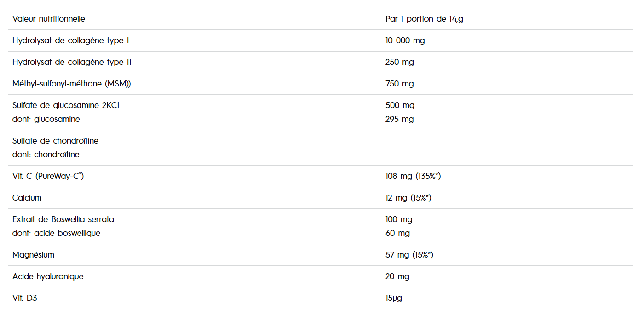Click the "Sulfate de glucosamine 2KCl" text
The width and height of the screenshot is (644, 310).
66,105
